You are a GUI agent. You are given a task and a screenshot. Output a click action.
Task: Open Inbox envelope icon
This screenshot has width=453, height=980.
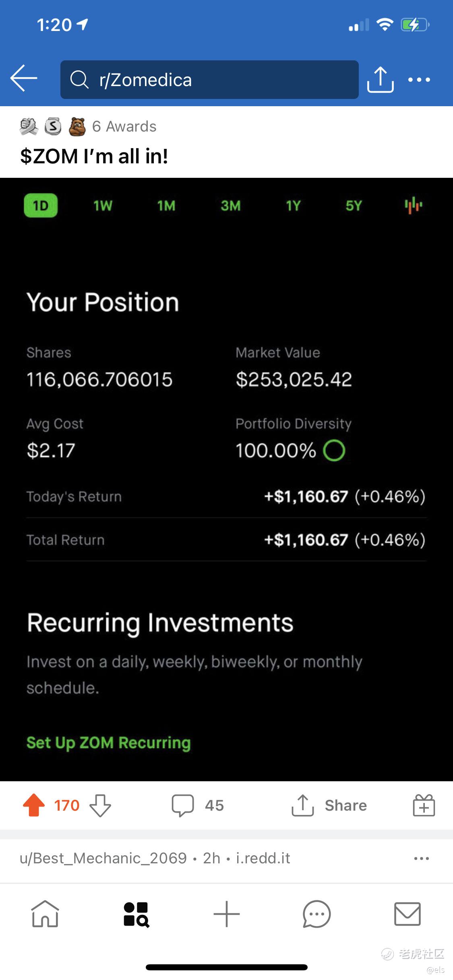click(407, 914)
